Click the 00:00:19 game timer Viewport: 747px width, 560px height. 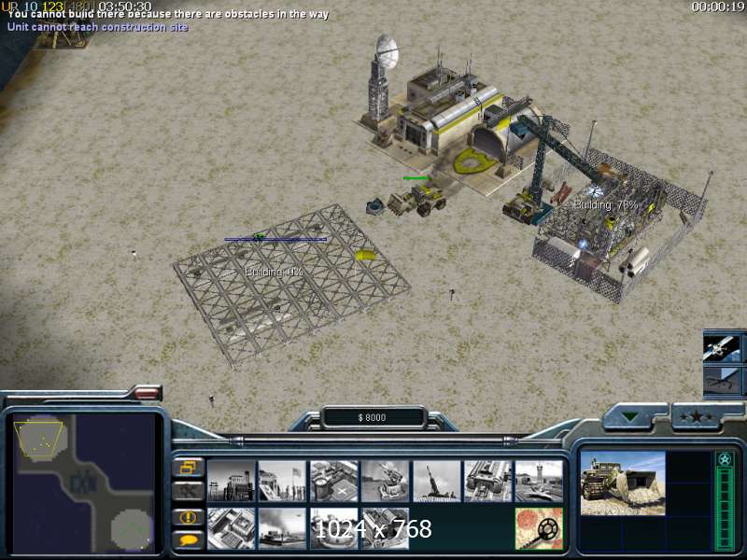pos(718,7)
